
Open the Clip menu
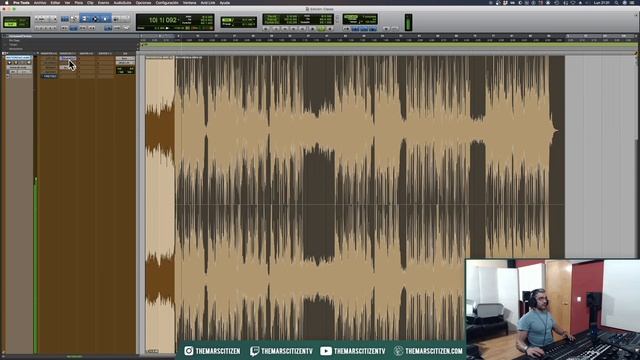(x=90, y=2)
